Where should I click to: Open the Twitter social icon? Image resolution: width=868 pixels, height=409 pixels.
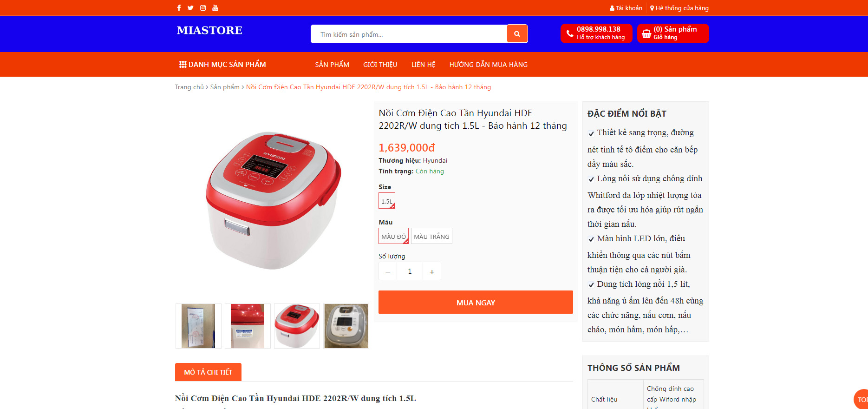pyautogui.click(x=190, y=8)
